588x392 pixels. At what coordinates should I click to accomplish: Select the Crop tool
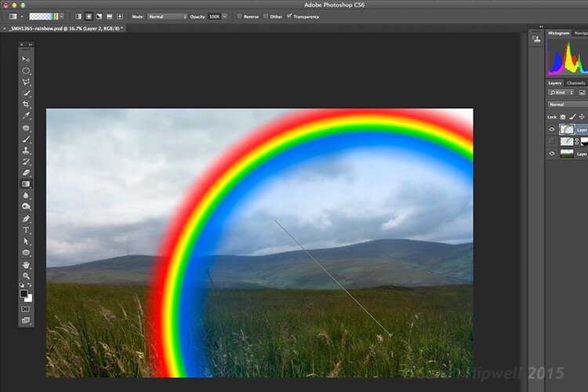click(26, 104)
